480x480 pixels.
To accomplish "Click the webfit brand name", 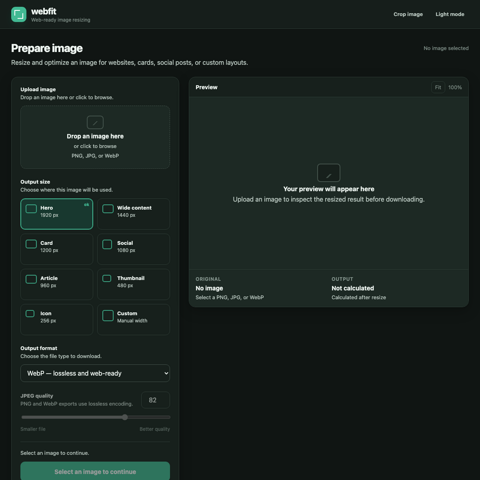I will click(44, 11).
